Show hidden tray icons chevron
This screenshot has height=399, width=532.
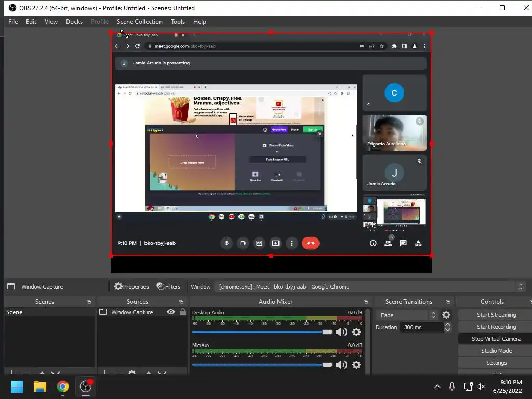(437, 387)
